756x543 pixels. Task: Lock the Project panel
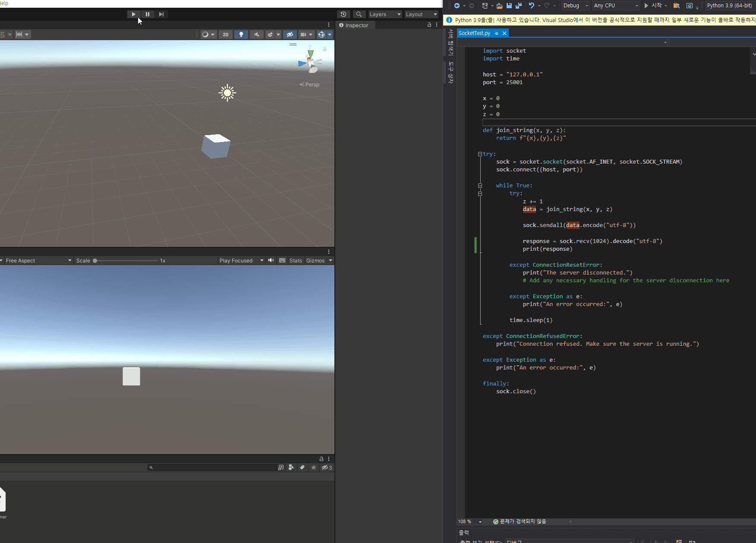(x=321, y=459)
